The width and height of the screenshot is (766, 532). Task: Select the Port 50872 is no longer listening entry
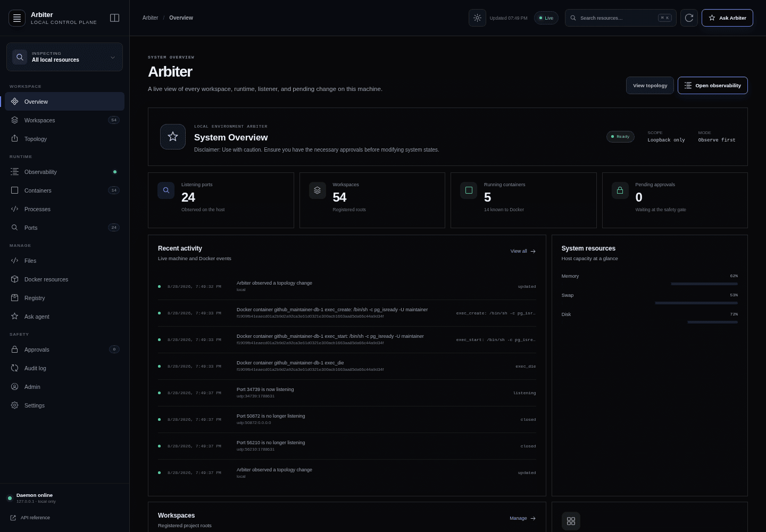tap(347, 420)
